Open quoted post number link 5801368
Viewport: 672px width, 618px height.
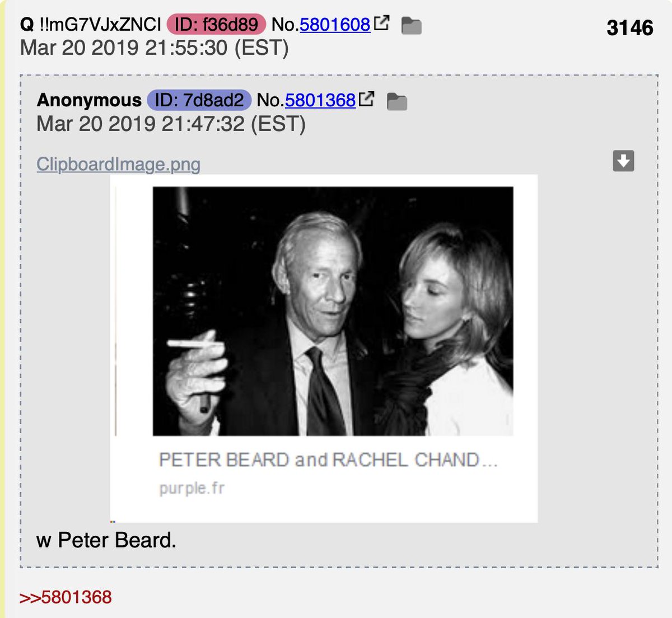click(320, 100)
